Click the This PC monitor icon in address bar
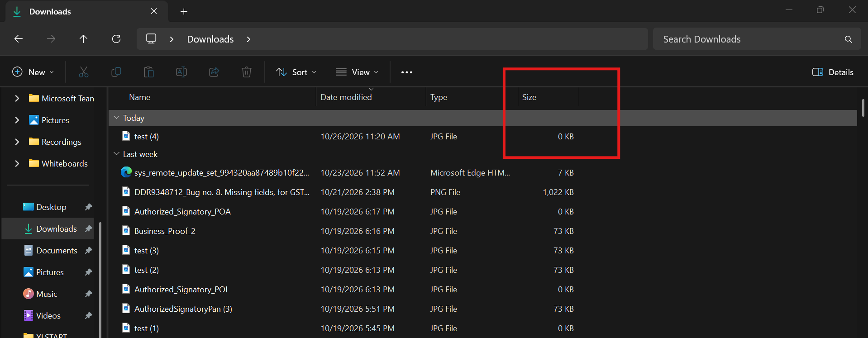Screen dimensions: 868x338 coord(151,38)
